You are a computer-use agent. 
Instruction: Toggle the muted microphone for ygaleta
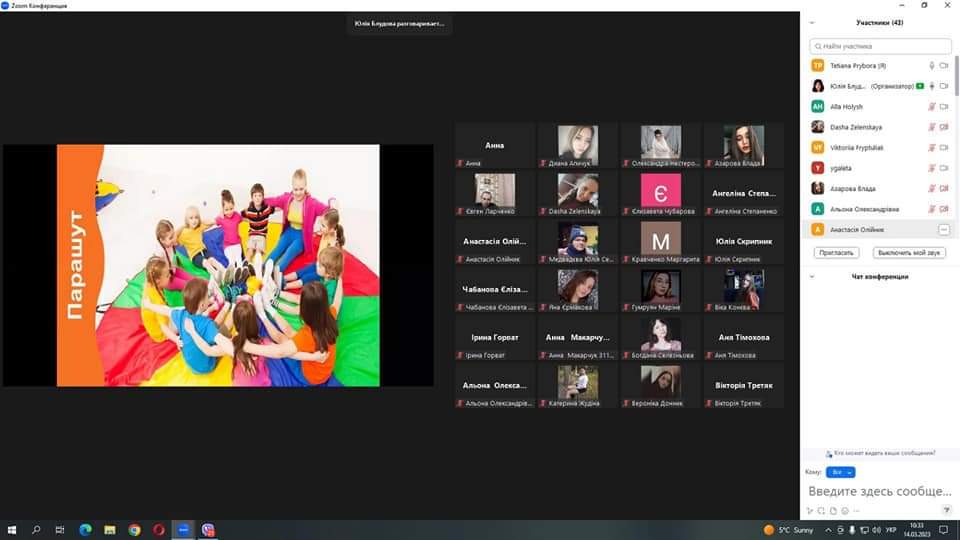(931, 168)
